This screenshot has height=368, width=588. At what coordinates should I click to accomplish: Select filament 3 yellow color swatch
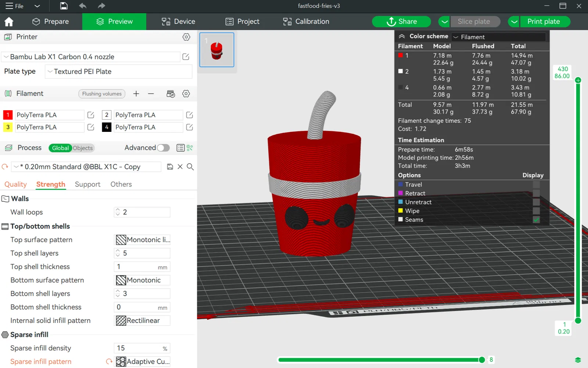(x=8, y=127)
